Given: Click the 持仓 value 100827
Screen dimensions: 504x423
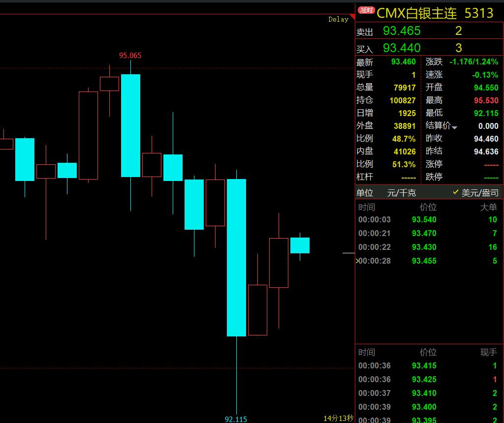Looking at the screenshot, I should [403, 100].
